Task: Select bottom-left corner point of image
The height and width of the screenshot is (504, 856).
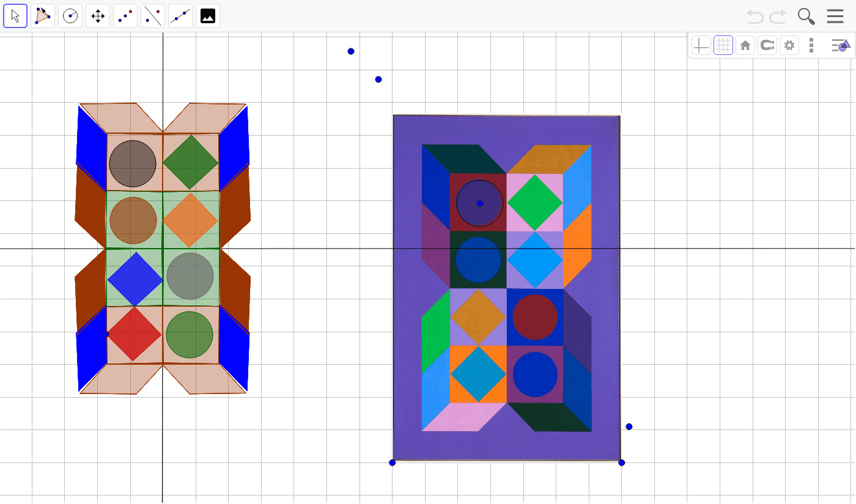Action: click(x=393, y=462)
